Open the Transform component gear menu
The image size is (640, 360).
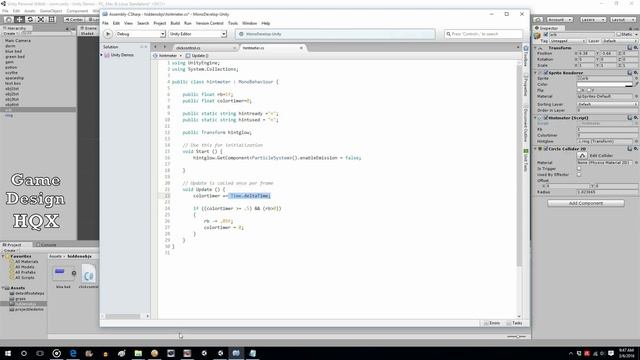636,48
